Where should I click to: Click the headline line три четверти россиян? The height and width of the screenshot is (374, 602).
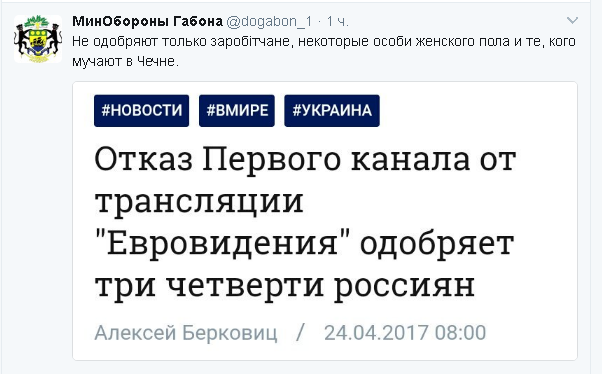point(285,286)
